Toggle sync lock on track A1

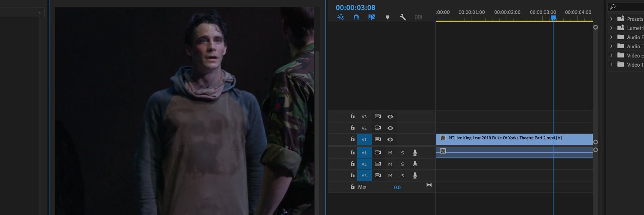(x=378, y=152)
